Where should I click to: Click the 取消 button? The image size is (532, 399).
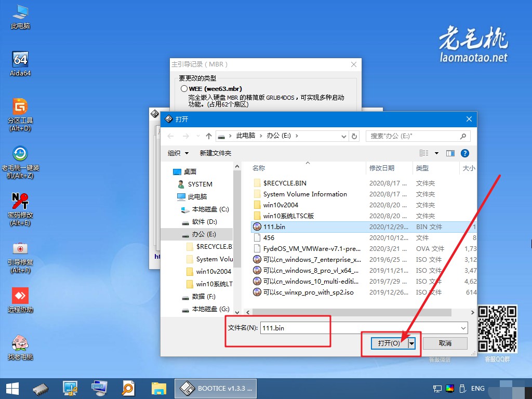tap(445, 343)
